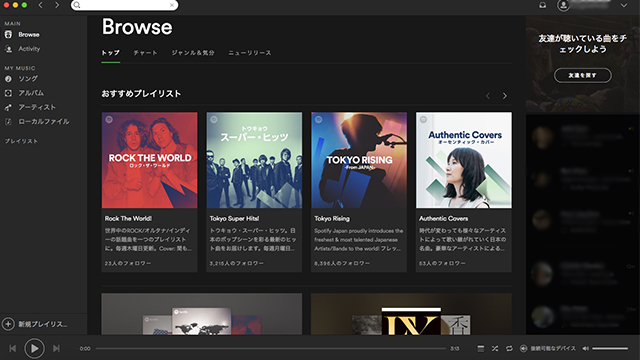Image resolution: width=640 pixels, height=360 pixels.
Task: Click the Tokyo Rising title link
Action: pyautogui.click(x=332, y=218)
